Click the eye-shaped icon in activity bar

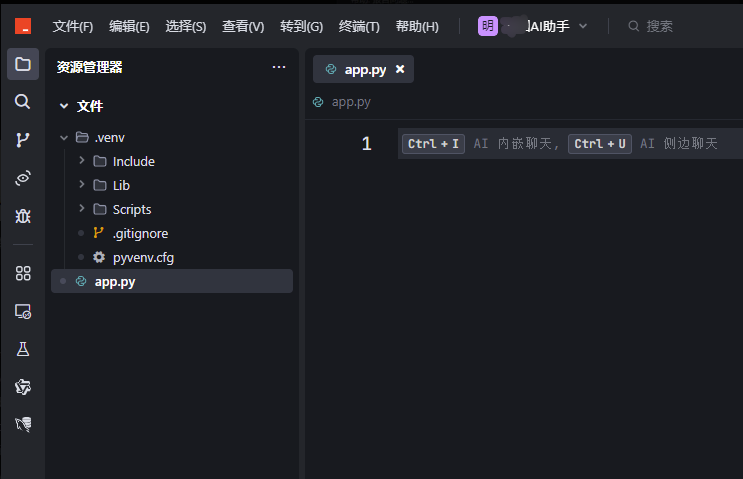[22, 178]
